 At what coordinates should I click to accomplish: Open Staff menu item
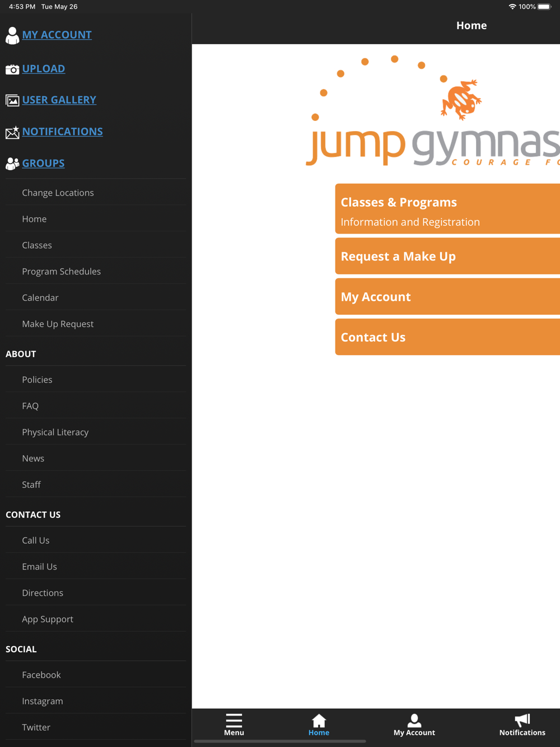coord(96,485)
